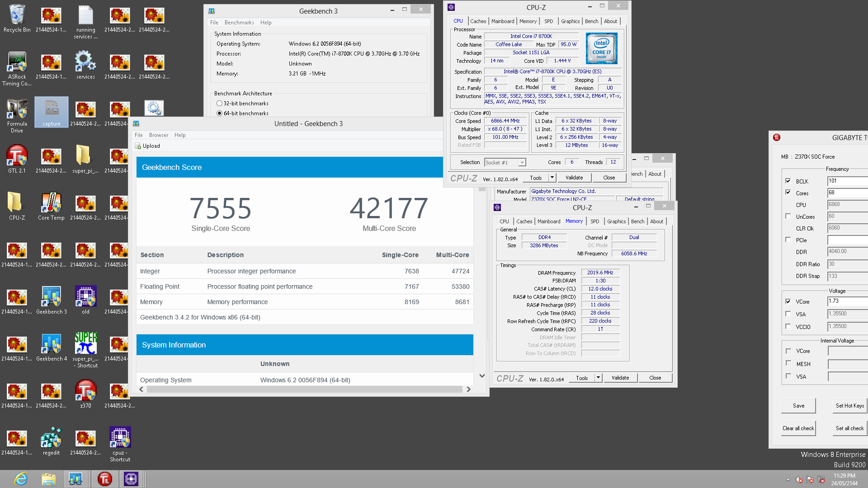868x488 pixels.
Task: Expand Tools dropdown arrow in CPU-Z Memory window
Action: (598, 378)
